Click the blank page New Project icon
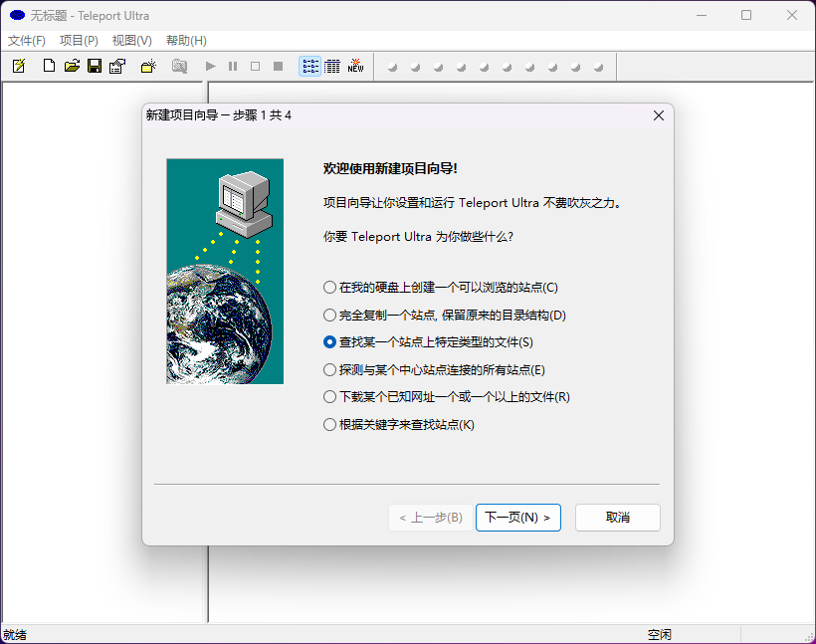The image size is (816, 644). point(49,67)
